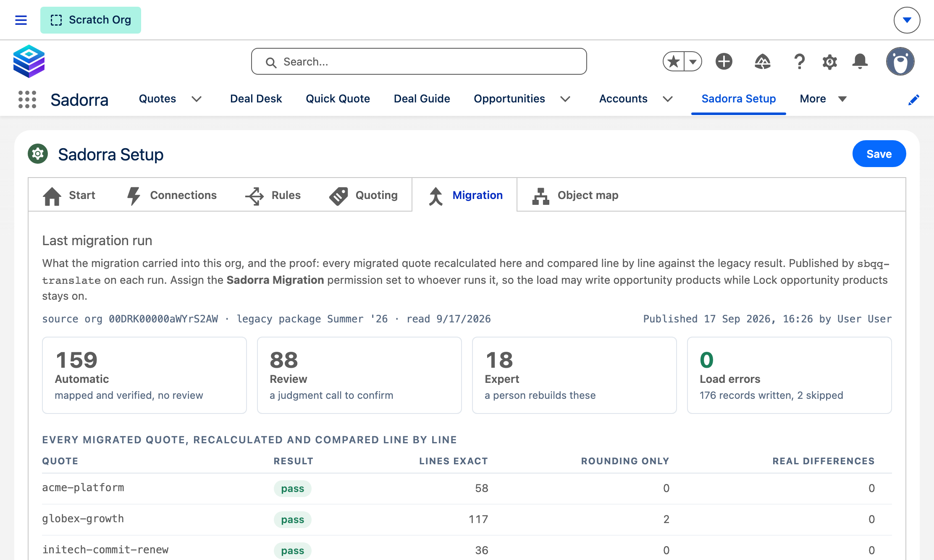The image size is (934, 560).
Task: Click the pencil edit navigation icon
Action: [913, 100]
